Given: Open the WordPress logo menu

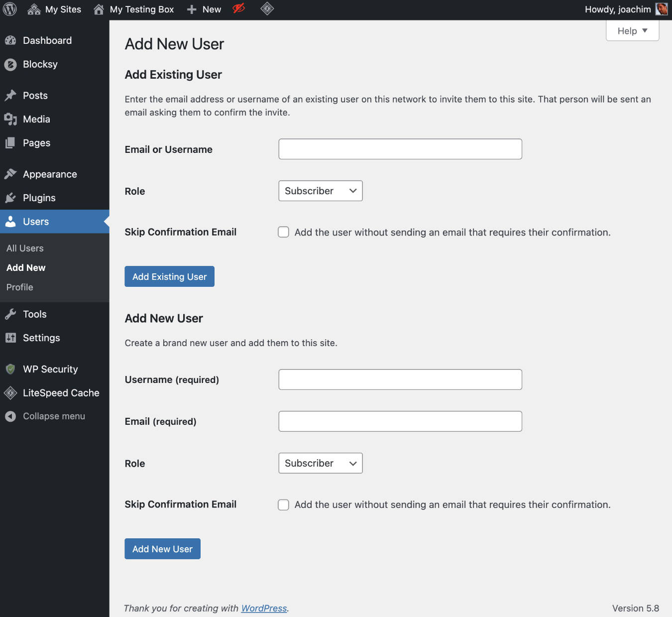Looking at the screenshot, I should 9,9.
